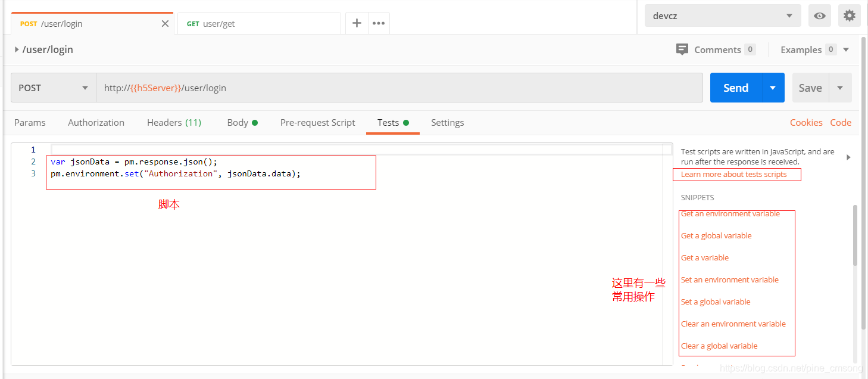Switch to the GET user/get tab
The image size is (868, 379).
click(260, 24)
